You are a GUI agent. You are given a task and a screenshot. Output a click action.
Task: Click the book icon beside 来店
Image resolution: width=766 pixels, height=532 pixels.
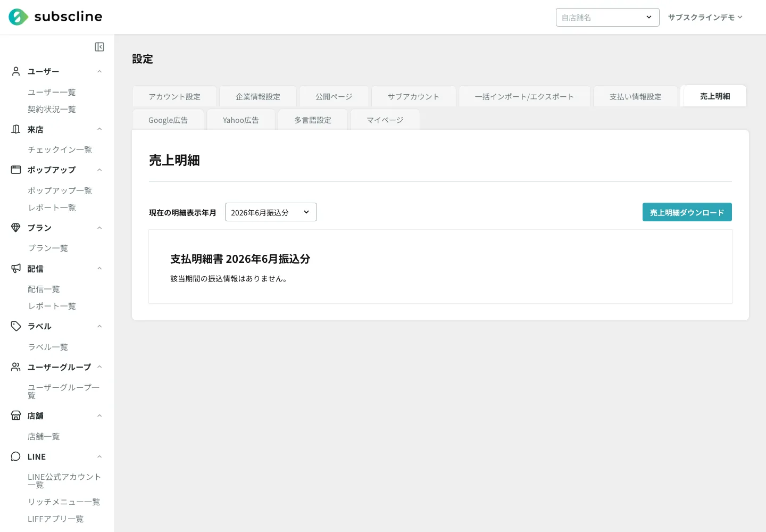[x=16, y=129]
